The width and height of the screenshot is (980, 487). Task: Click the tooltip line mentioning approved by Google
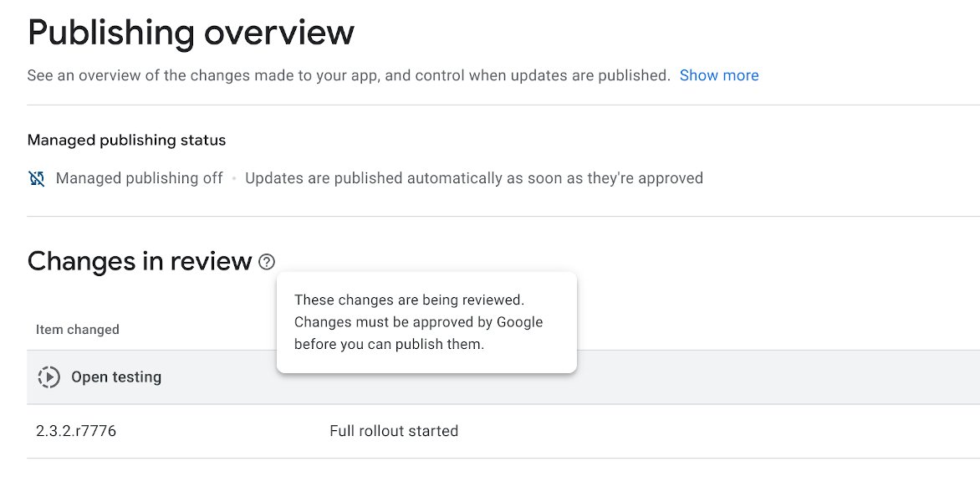pos(418,322)
